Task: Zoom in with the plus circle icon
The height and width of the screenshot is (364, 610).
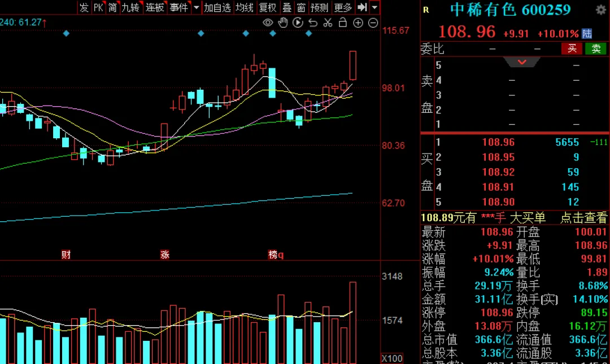Action: pos(358,23)
